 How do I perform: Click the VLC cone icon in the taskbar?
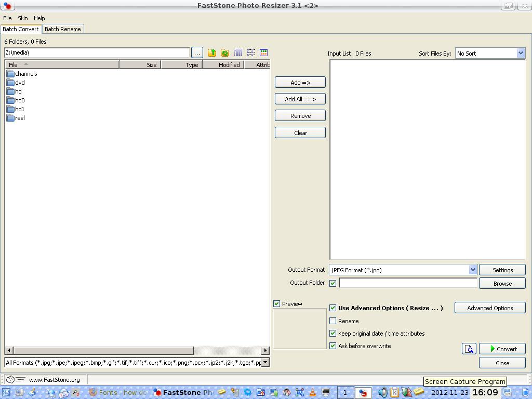pos(312,393)
